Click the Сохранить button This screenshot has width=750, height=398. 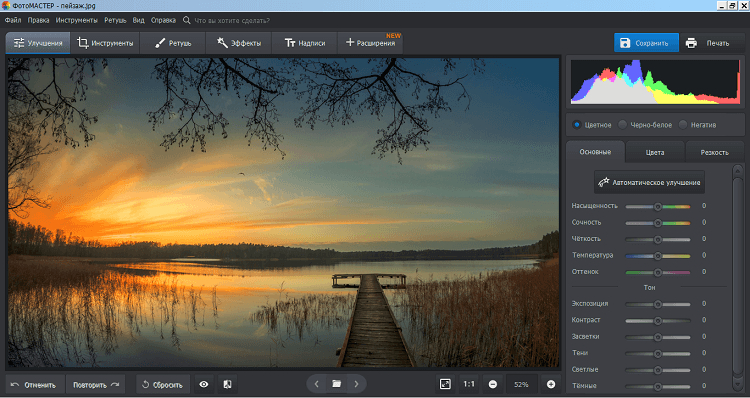646,43
